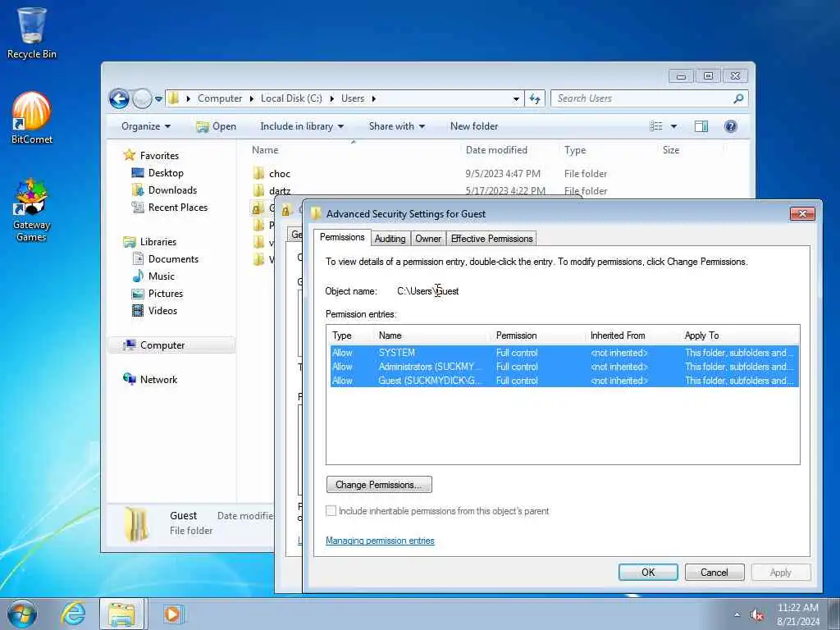Viewport: 840px width, 630px height.
Task: Launch Internet Explorer from taskbar
Action: point(73,614)
